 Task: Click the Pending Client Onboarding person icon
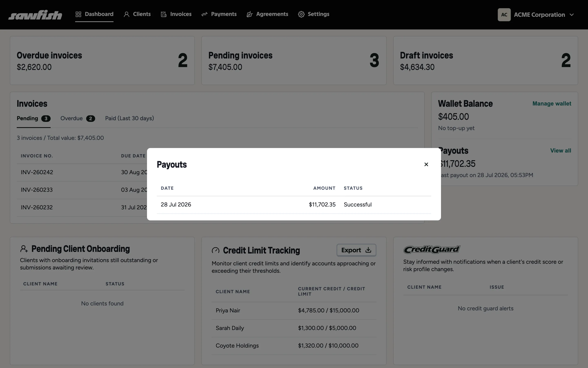click(x=24, y=249)
